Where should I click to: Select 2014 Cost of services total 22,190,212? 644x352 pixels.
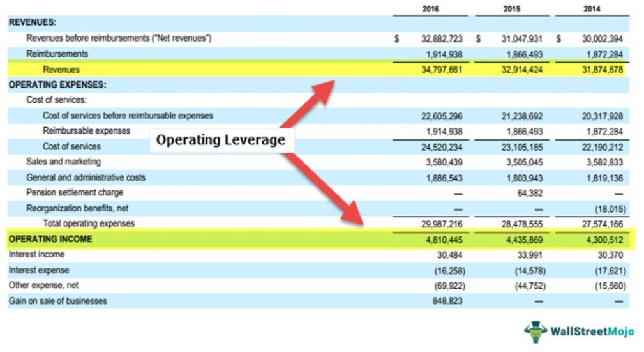point(602,147)
